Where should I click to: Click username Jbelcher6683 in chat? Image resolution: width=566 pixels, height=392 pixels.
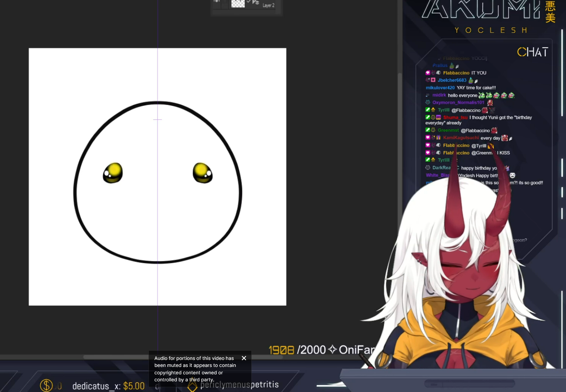click(x=452, y=80)
